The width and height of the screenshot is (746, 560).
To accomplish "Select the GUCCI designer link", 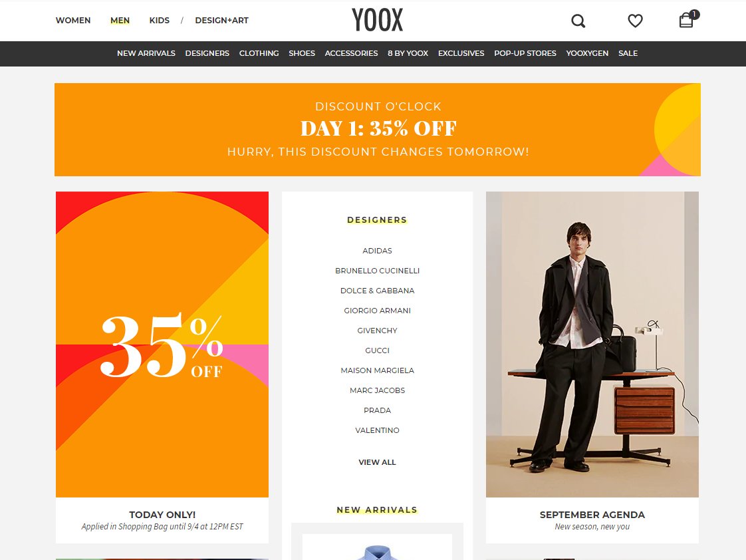I will click(377, 350).
